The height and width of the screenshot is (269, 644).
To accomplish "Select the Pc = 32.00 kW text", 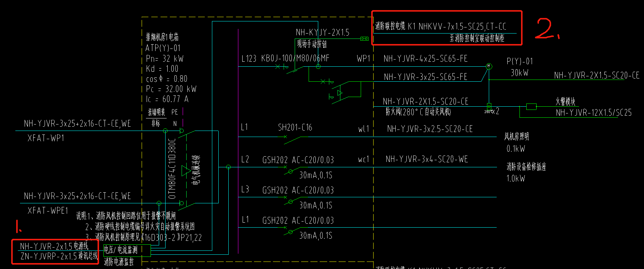I will (x=171, y=89).
